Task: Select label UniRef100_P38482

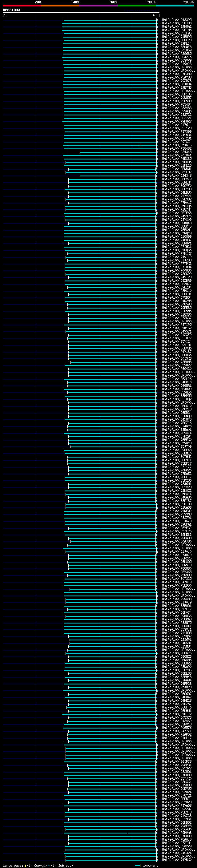Action: (x=177, y=149)
